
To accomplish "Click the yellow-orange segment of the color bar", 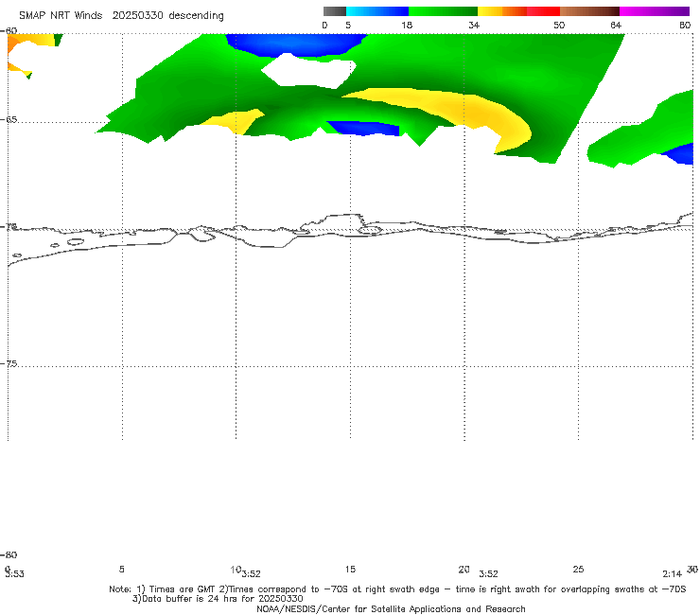I will 502,11.
